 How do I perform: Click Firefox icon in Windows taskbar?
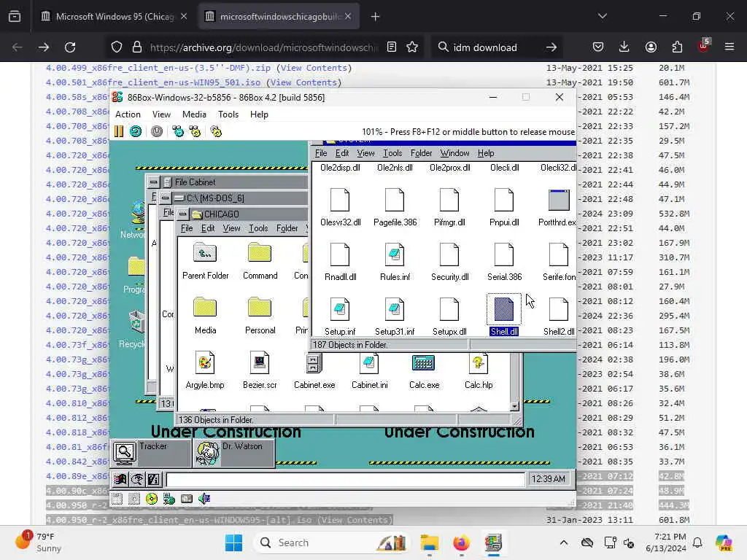click(461, 542)
